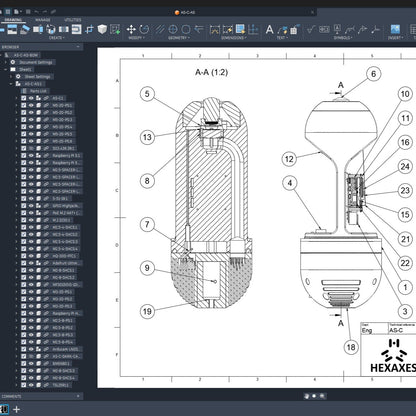Hide AS-C:1 using its eye icon

pyautogui.click(x=31, y=98)
